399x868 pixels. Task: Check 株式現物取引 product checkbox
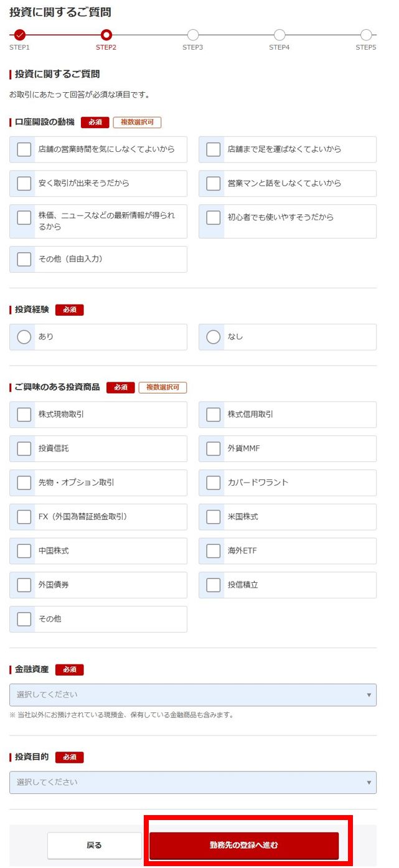pos(24,414)
